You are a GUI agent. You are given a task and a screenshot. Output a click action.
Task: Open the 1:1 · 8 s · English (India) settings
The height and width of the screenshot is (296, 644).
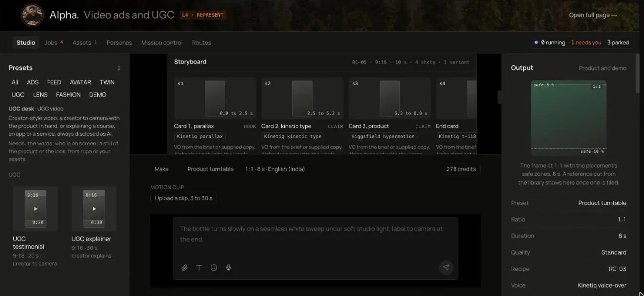[275, 169]
